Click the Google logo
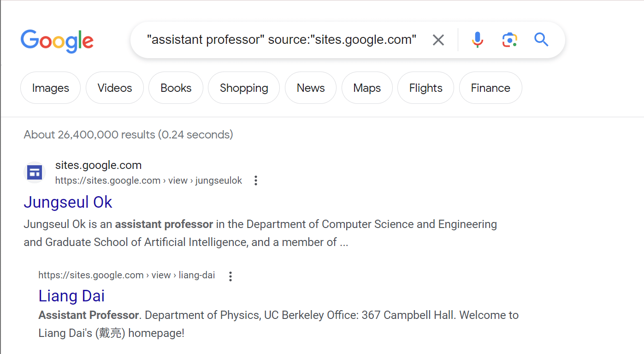The image size is (644, 354). pos(57,41)
